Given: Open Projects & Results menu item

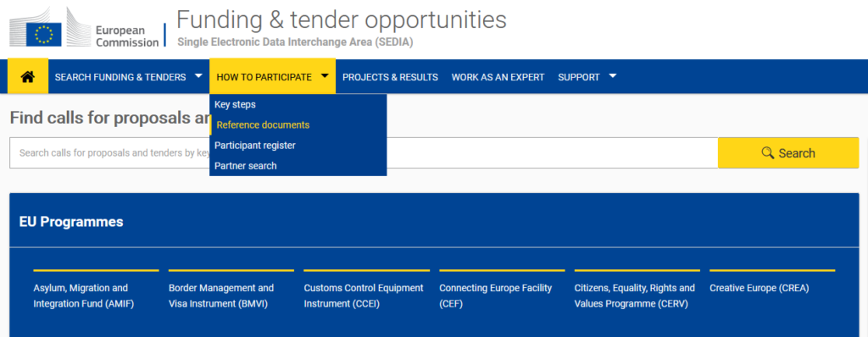Looking at the screenshot, I should pyautogui.click(x=390, y=77).
